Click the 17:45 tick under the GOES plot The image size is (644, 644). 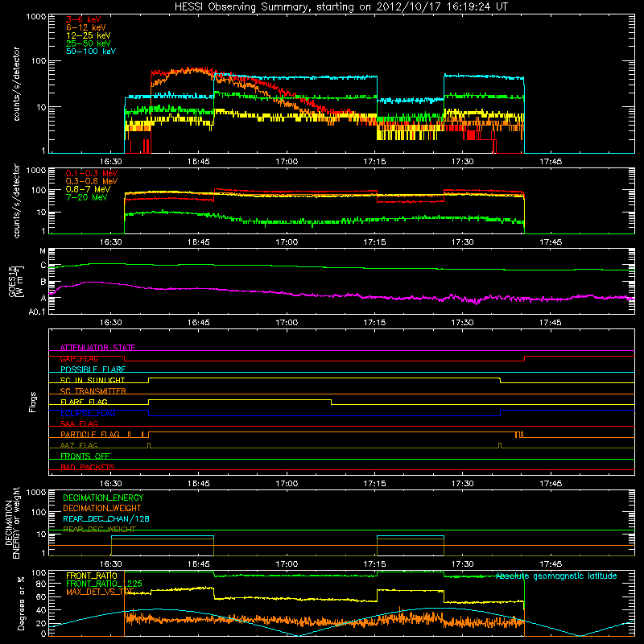551,323
